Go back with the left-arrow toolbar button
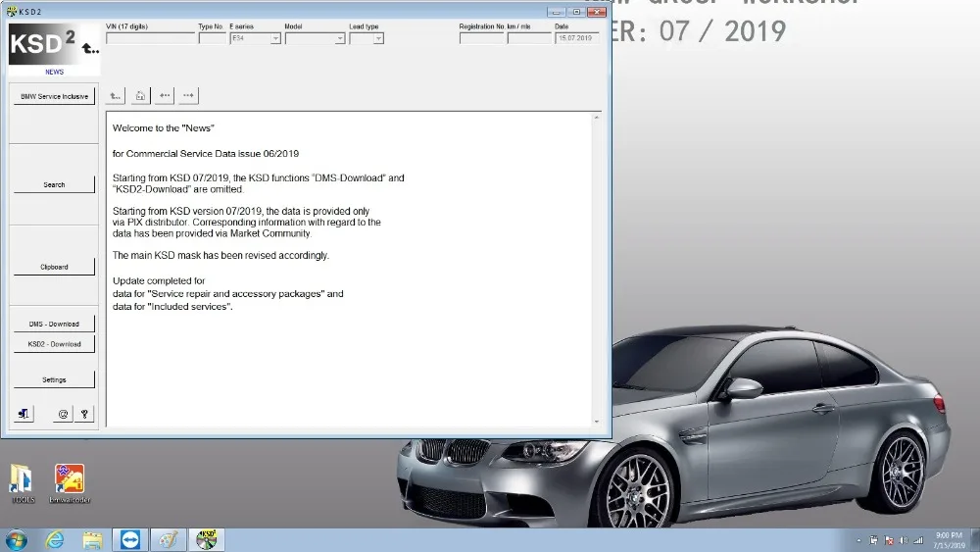Image resolution: width=980 pixels, height=552 pixels. click(x=165, y=96)
